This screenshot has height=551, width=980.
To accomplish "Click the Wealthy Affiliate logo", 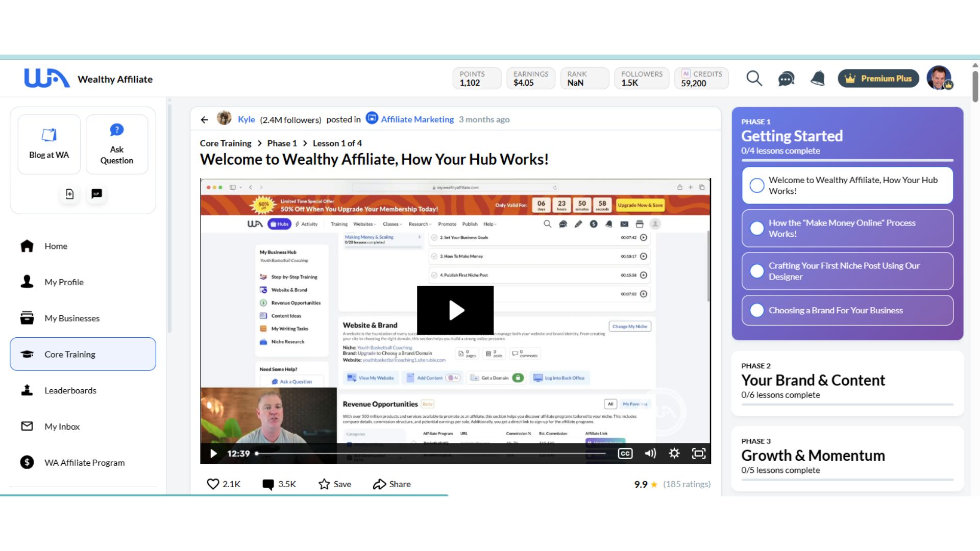I will point(47,79).
